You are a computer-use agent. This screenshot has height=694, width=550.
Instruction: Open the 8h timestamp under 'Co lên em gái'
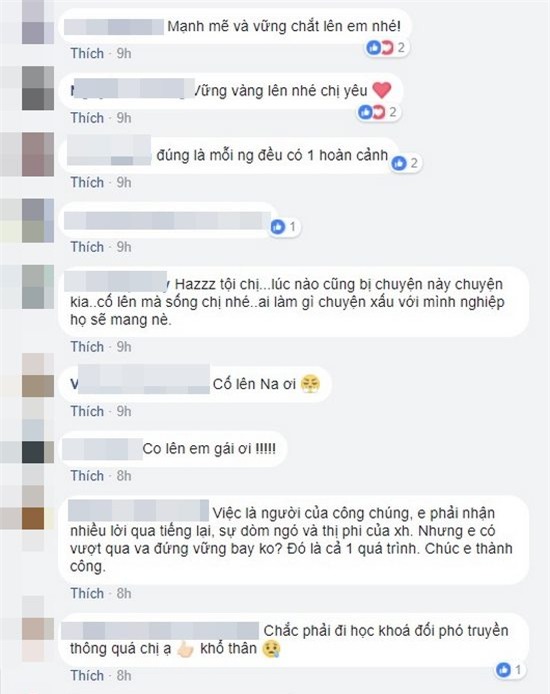[x=124, y=476]
